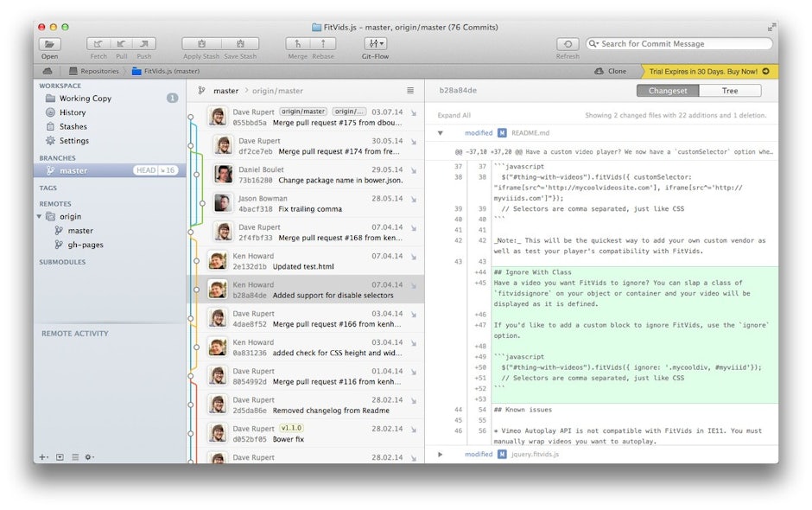Viewport: 812px width, 510px height.
Task: Click the Clone button
Action: click(611, 71)
